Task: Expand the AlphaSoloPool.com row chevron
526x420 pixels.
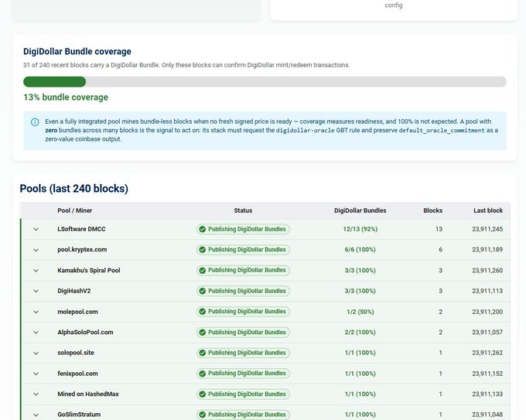Action: pyautogui.click(x=36, y=333)
